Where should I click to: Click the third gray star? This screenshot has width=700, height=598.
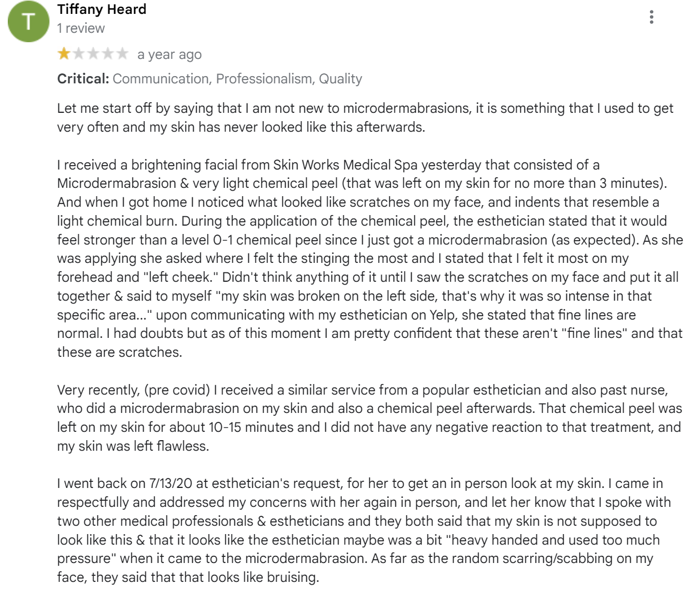[93, 54]
